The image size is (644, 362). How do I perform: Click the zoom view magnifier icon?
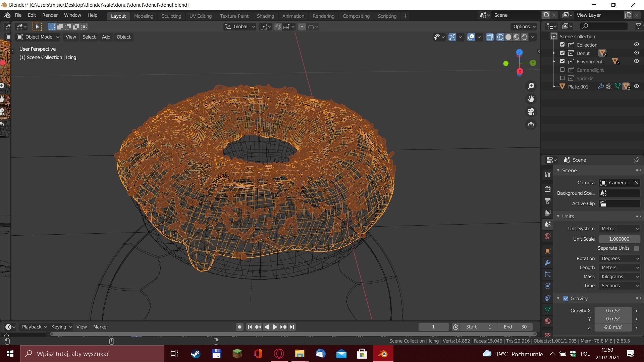pyautogui.click(x=531, y=86)
